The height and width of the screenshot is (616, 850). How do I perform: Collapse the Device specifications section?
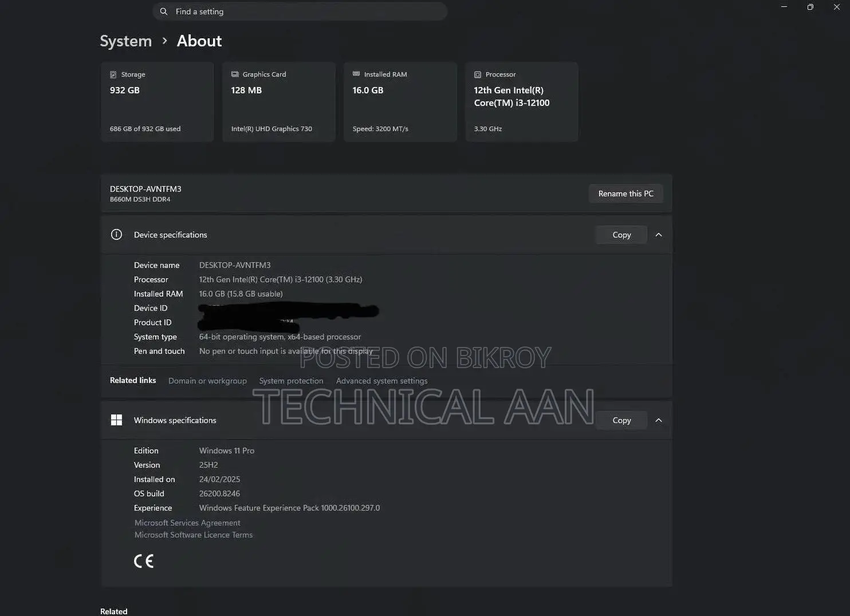click(x=659, y=235)
